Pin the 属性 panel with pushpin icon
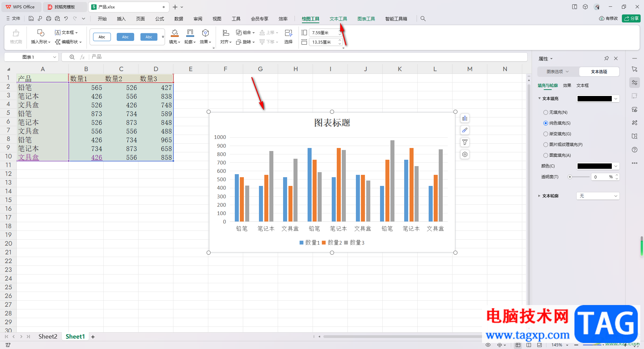 pyautogui.click(x=606, y=58)
